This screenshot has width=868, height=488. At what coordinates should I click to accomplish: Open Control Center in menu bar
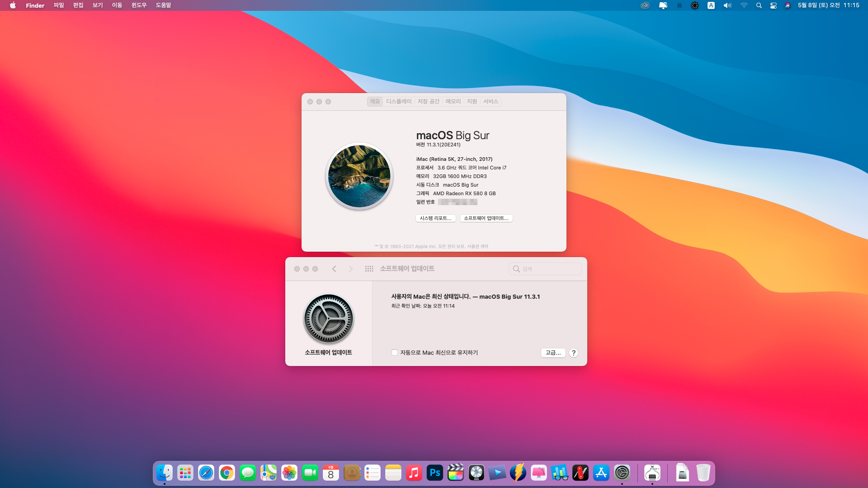click(774, 5)
